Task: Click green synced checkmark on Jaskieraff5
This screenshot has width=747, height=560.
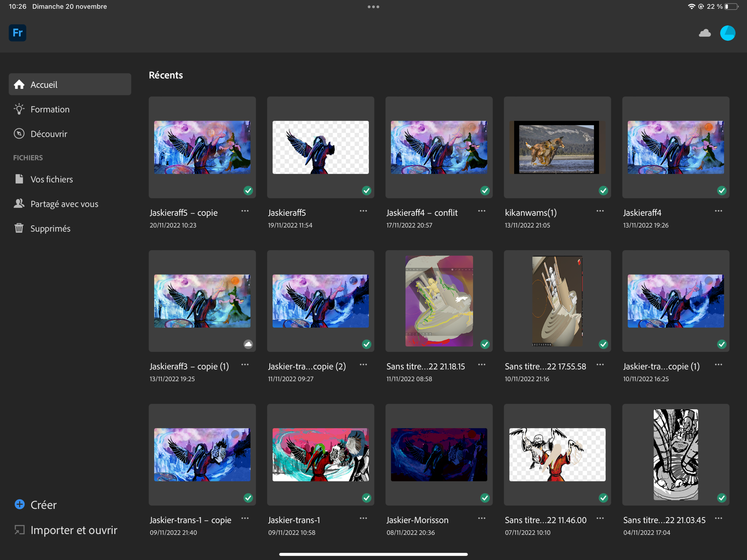Action: (366, 190)
